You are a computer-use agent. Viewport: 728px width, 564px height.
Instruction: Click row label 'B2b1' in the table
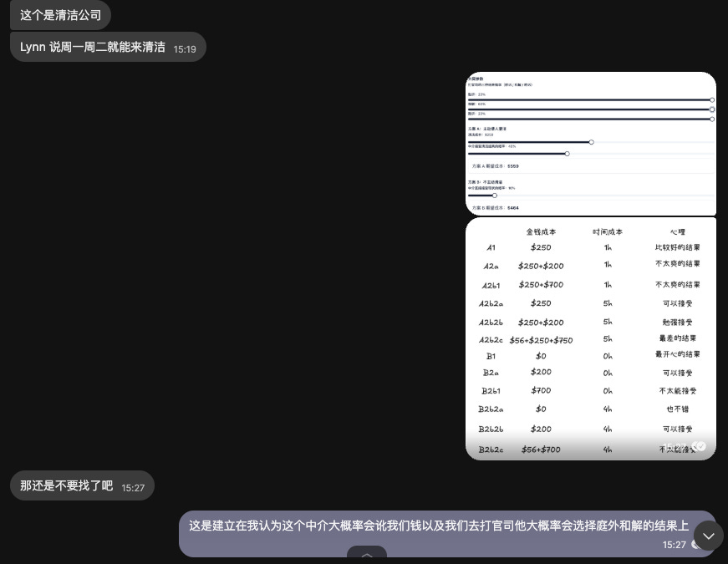[x=491, y=391]
